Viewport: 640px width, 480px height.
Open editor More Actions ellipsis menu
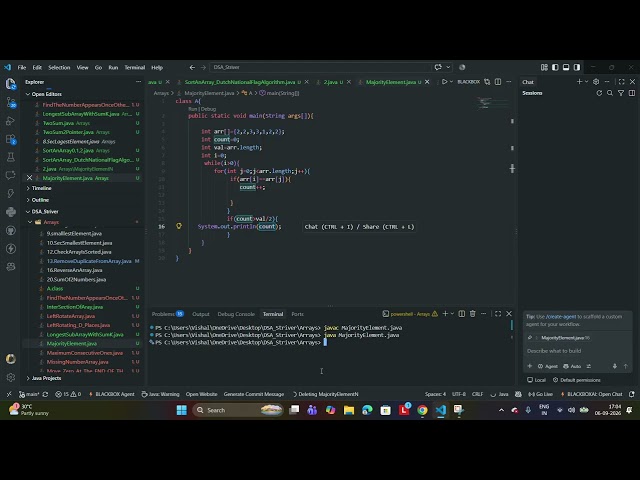tap(509, 82)
